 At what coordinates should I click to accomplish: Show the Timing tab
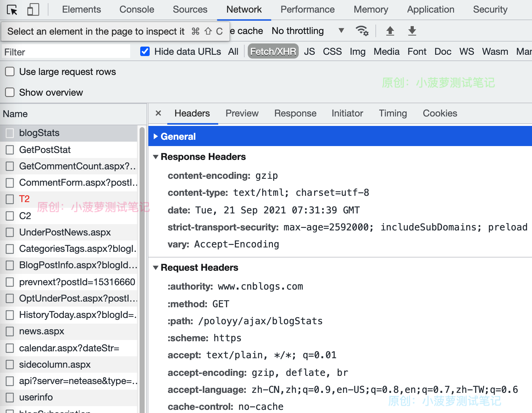[x=393, y=113]
